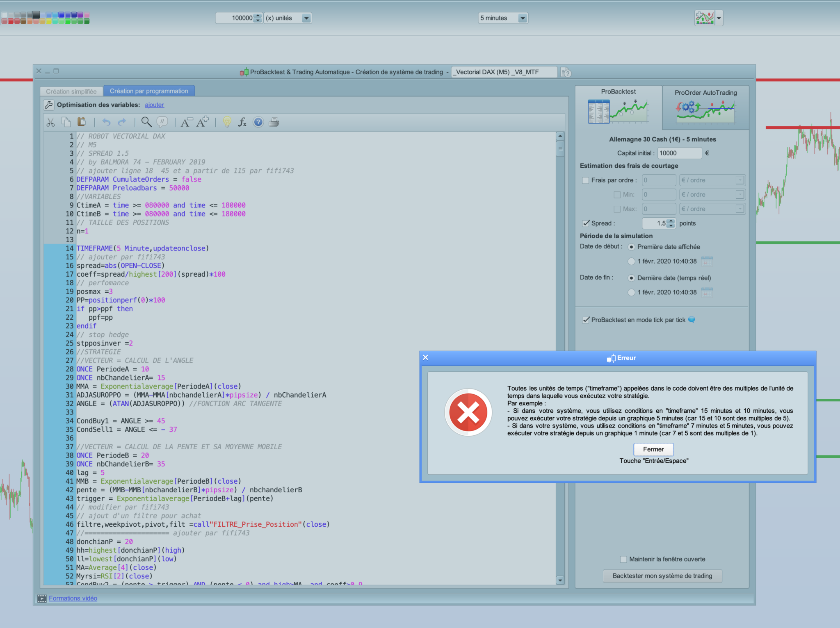840x628 pixels.
Task: Click the Print code icon
Action: 274,122
